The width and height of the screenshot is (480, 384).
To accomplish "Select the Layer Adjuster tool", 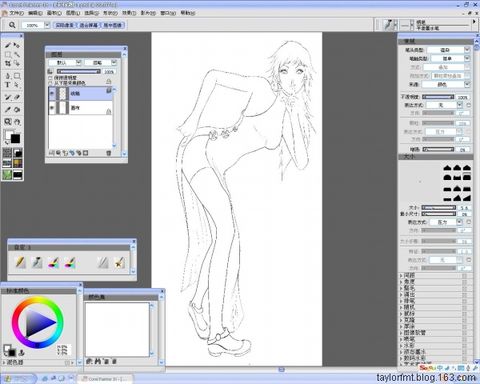I will [16, 45].
